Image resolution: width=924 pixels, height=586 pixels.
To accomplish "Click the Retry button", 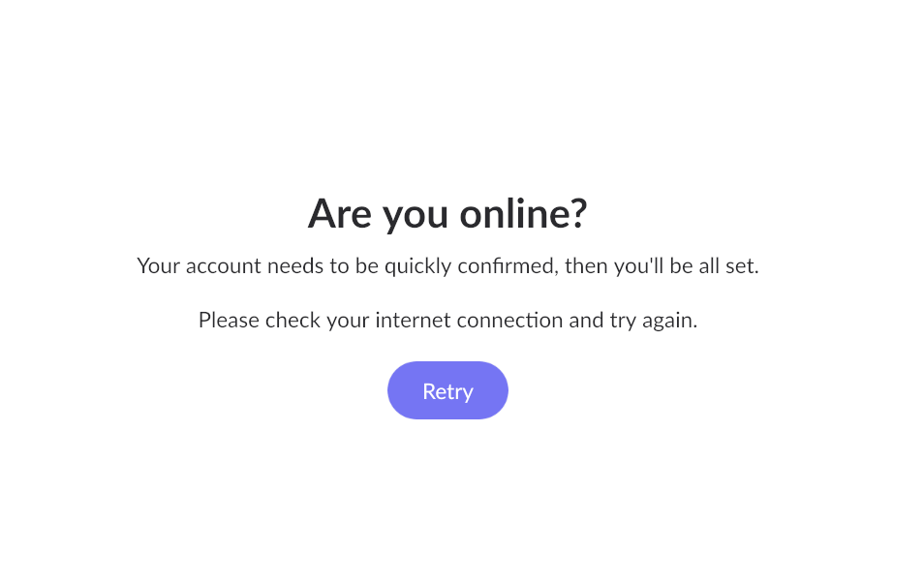I will click(x=447, y=390).
